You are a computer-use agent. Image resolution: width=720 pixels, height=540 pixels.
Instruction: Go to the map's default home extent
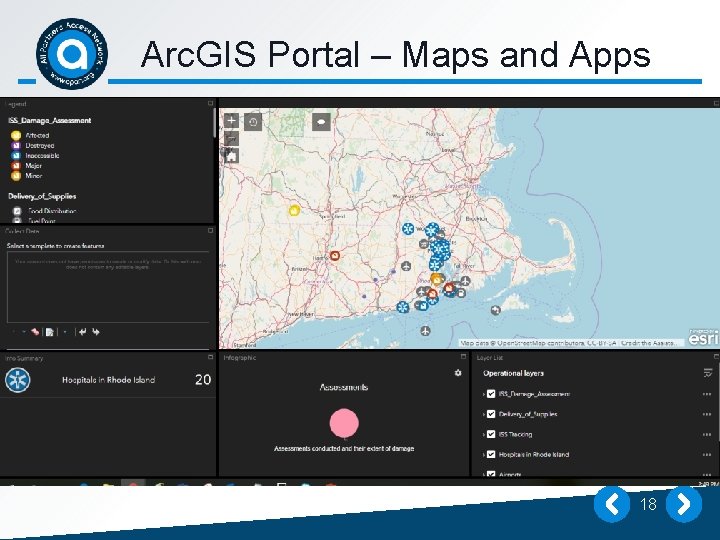pyautogui.click(x=231, y=156)
